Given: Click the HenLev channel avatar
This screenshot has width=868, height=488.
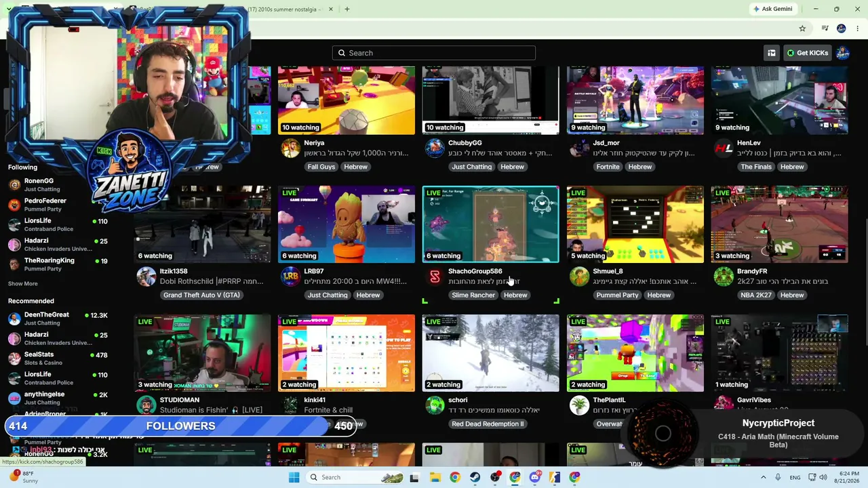Looking at the screenshot, I should coord(724,148).
